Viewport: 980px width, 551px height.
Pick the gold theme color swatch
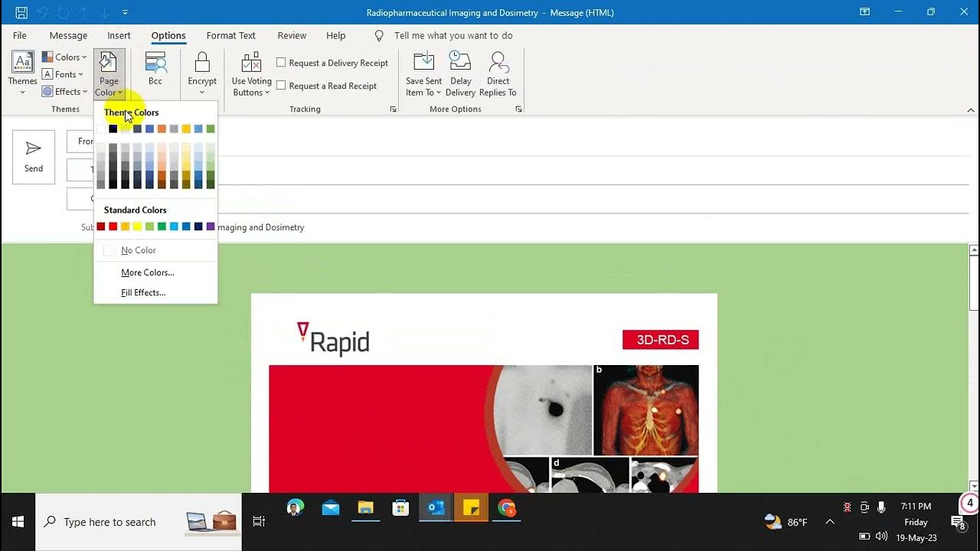186,129
